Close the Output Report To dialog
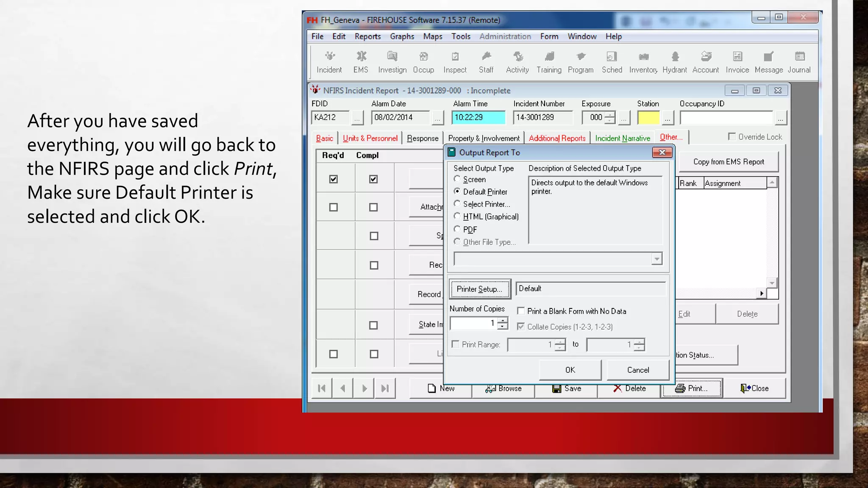 coord(662,152)
